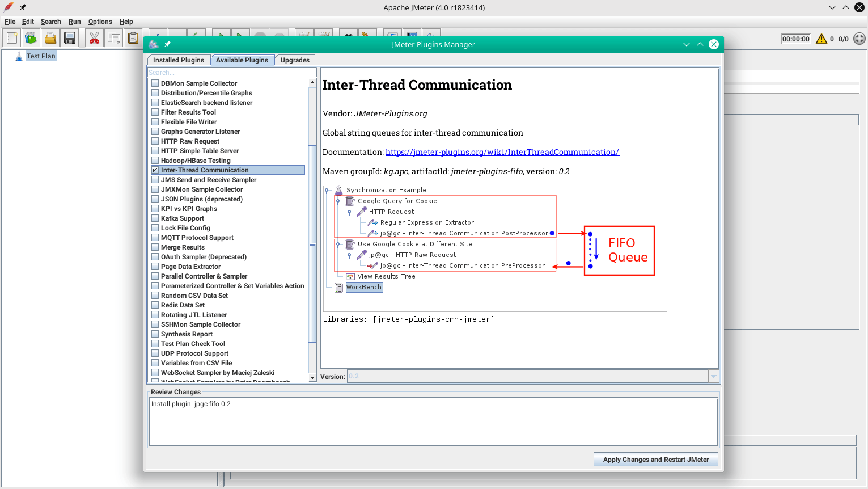
Task: Click the Paste clipboard icon
Action: [133, 38]
